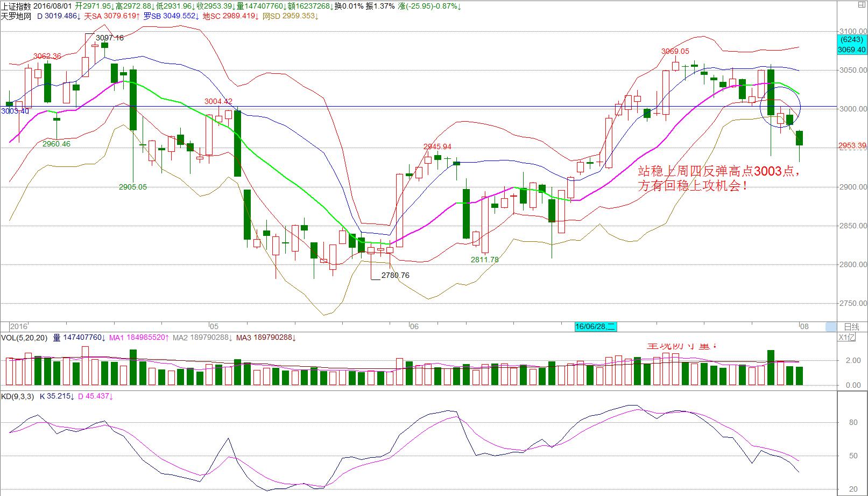The height and width of the screenshot is (496, 868).
Task: Click the 量 147407760 volume reading
Action: pyautogui.click(x=79, y=338)
